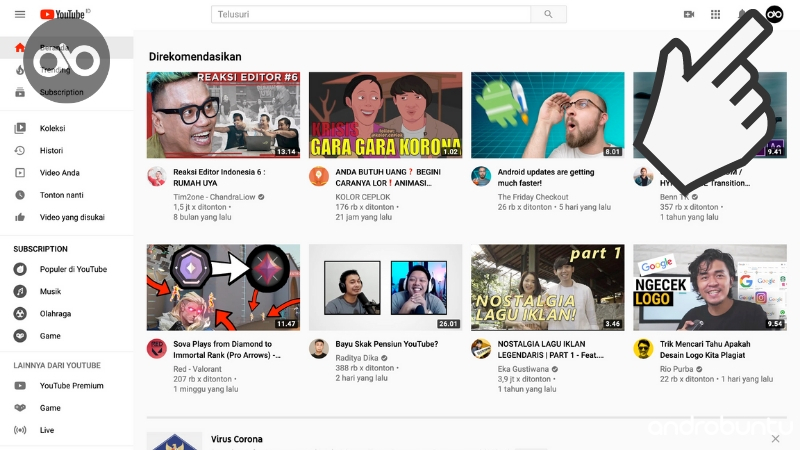Open Red - Valorant channel name
Viewport: 800px width, 450px height.
click(x=197, y=369)
